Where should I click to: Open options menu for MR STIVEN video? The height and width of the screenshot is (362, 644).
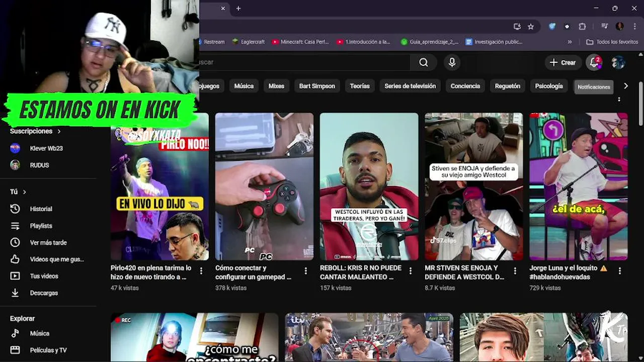(515, 271)
